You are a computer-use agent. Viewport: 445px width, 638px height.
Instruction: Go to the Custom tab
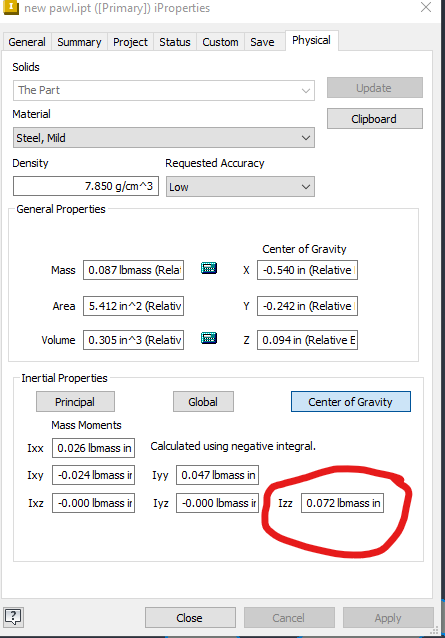[220, 42]
